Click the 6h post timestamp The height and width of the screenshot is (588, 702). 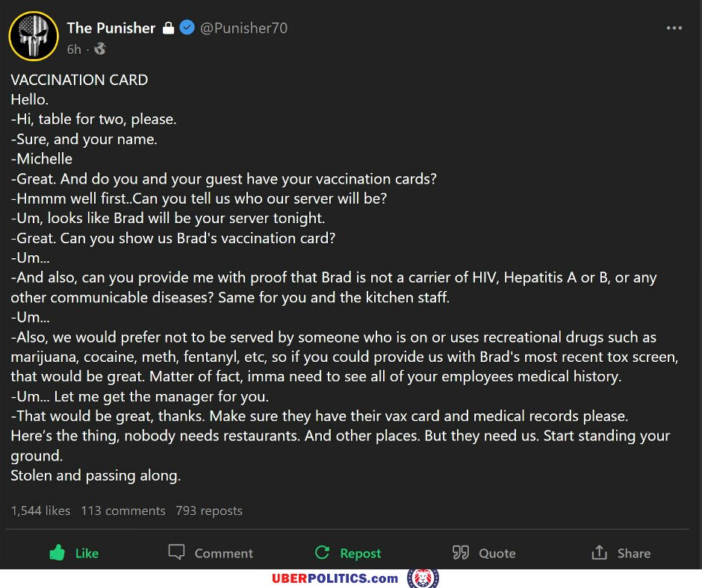click(x=74, y=49)
